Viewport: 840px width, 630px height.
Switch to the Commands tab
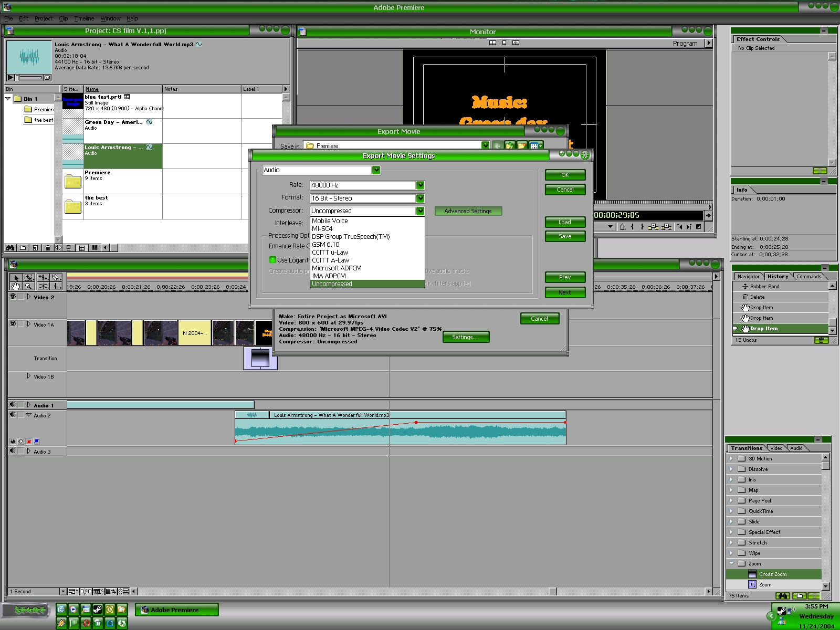tap(808, 277)
